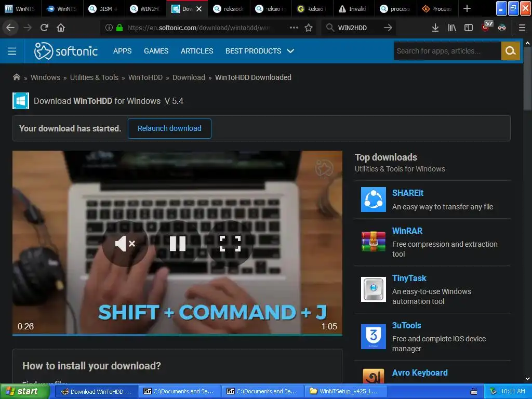The image size is (532, 399).
Task: Open Softonic hamburger side menu
Action: [x=12, y=51]
